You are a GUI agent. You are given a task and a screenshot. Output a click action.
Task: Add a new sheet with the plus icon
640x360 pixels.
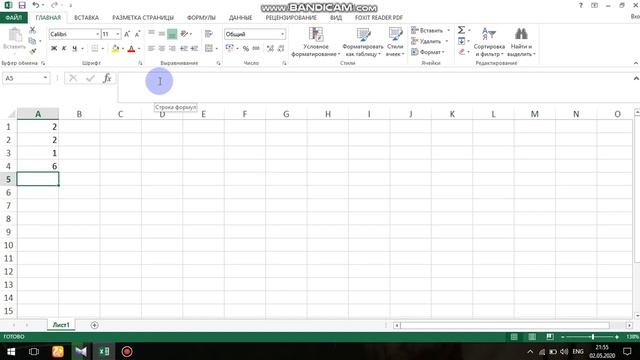[x=94, y=325]
